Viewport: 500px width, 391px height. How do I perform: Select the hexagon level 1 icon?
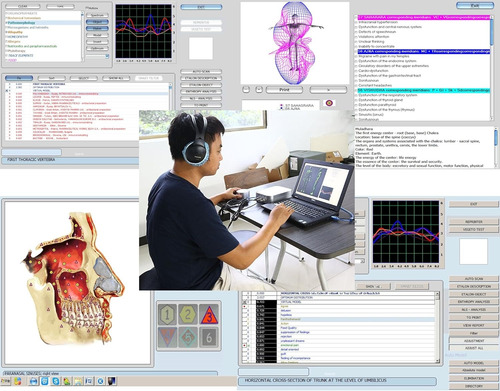[167, 314]
